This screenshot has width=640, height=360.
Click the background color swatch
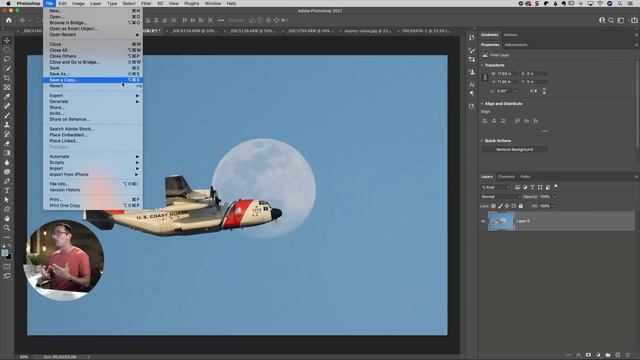point(9,256)
